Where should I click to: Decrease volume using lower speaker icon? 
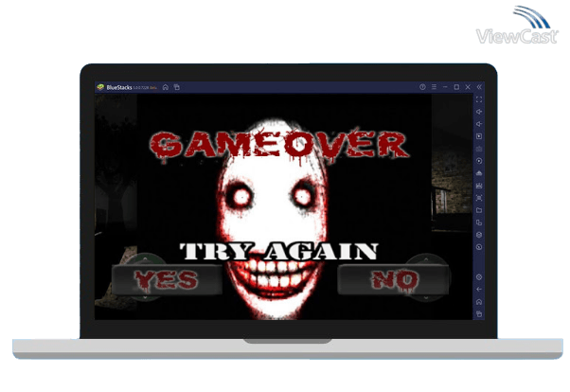pos(479,124)
